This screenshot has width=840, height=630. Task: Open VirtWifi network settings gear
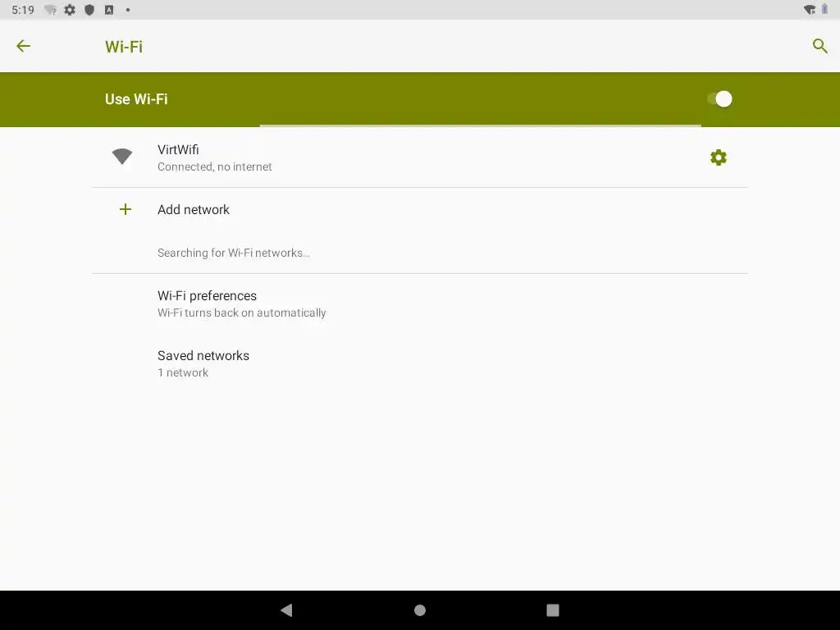719,157
